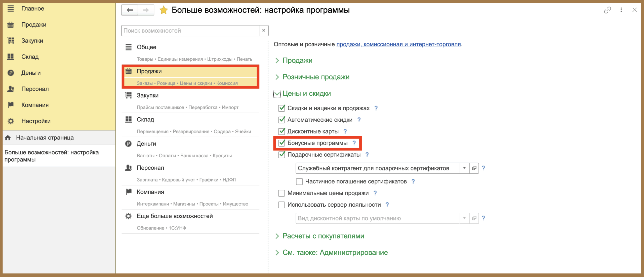Screen dimensions: 644x277
Task: Open Деньги section in the left sidebar
Action: point(31,73)
